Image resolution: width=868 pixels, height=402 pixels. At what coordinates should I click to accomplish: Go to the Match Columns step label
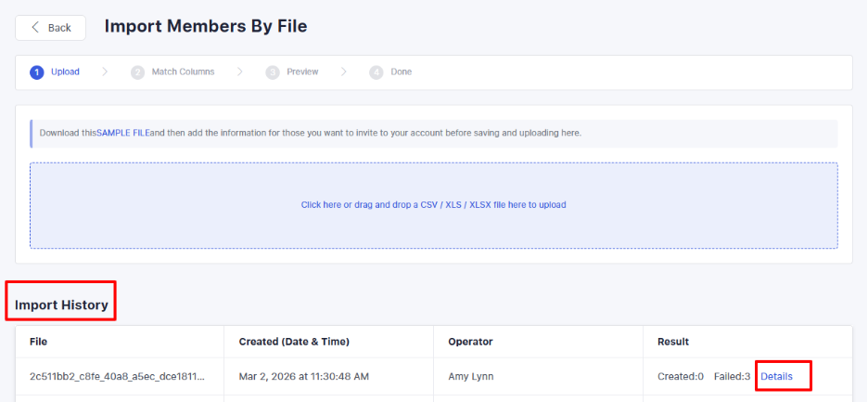pos(183,72)
